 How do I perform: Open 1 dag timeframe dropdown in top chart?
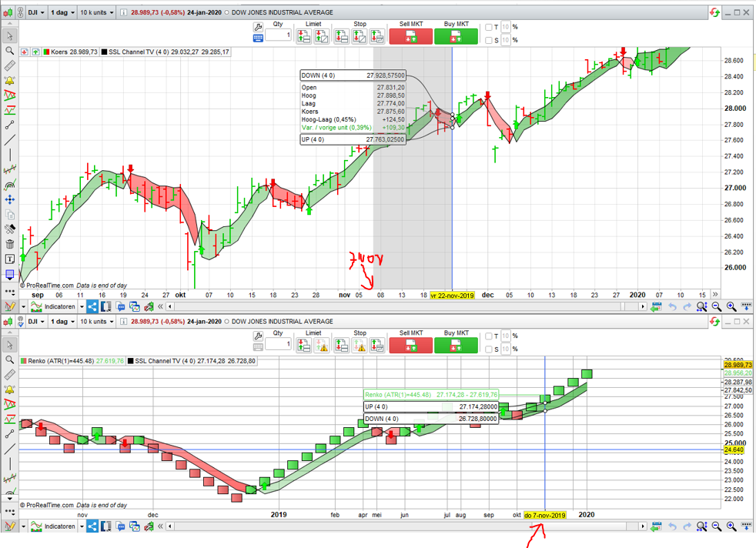(62, 12)
